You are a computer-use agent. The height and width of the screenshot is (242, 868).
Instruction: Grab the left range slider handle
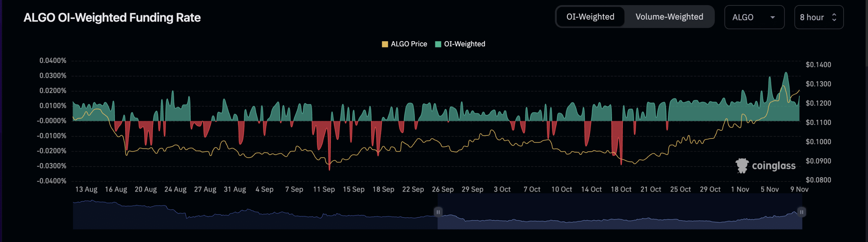tap(438, 212)
